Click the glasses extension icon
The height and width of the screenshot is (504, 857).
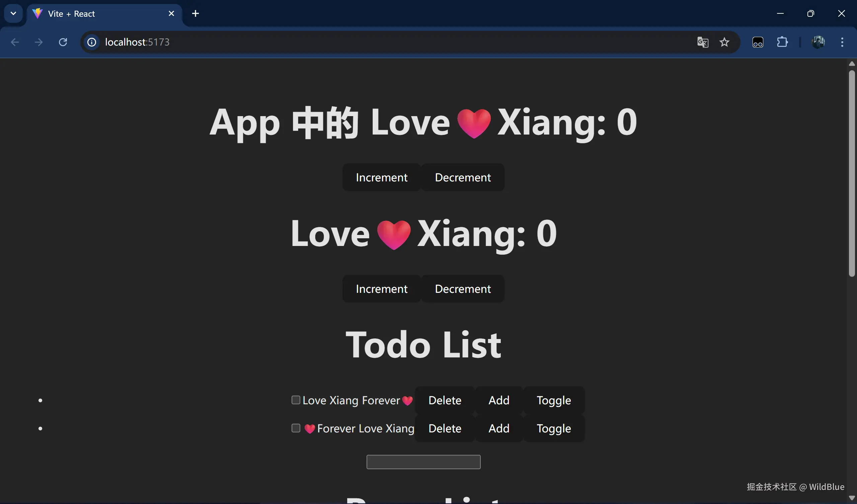pos(758,42)
